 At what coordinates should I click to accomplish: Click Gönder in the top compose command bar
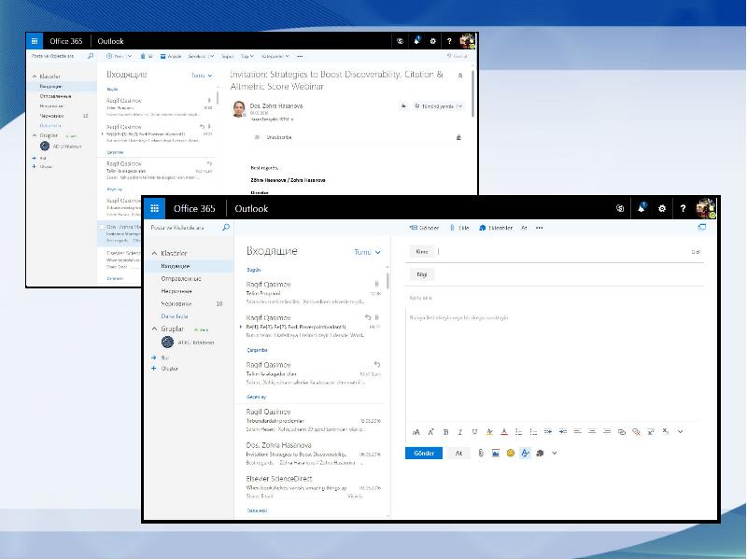[x=424, y=228]
